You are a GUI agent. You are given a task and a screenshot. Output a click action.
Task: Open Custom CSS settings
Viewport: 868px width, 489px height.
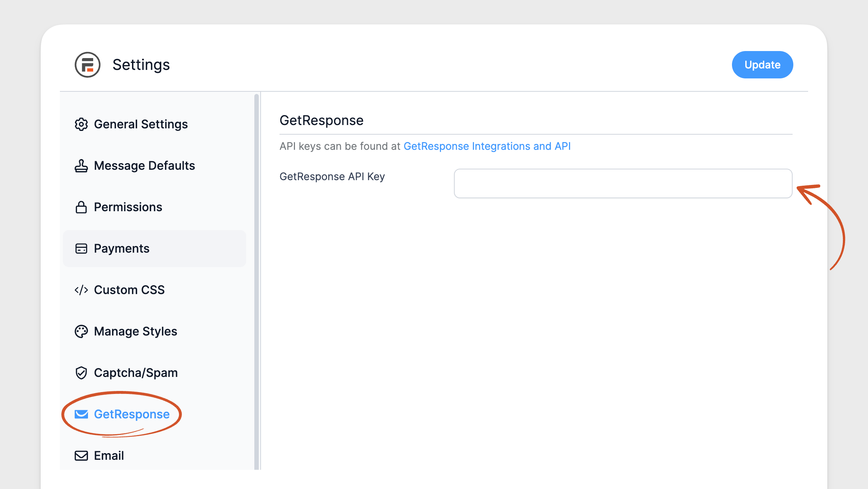click(x=155, y=290)
